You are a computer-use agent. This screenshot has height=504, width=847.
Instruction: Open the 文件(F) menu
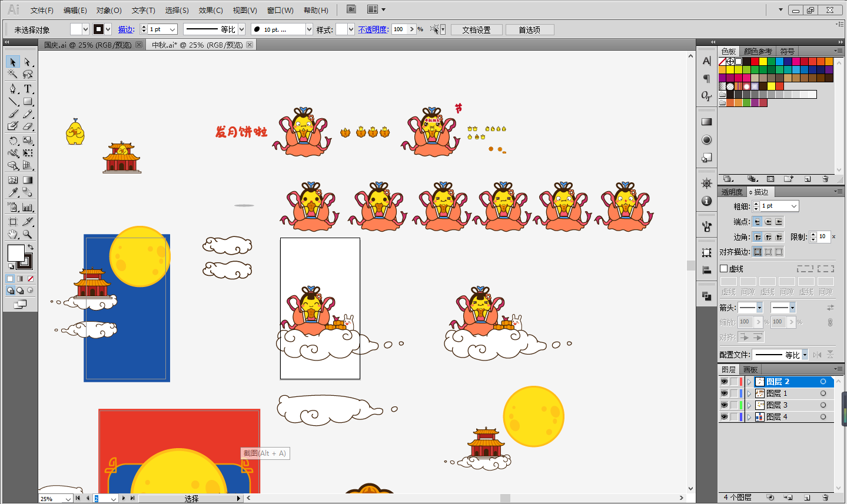pos(42,10)
